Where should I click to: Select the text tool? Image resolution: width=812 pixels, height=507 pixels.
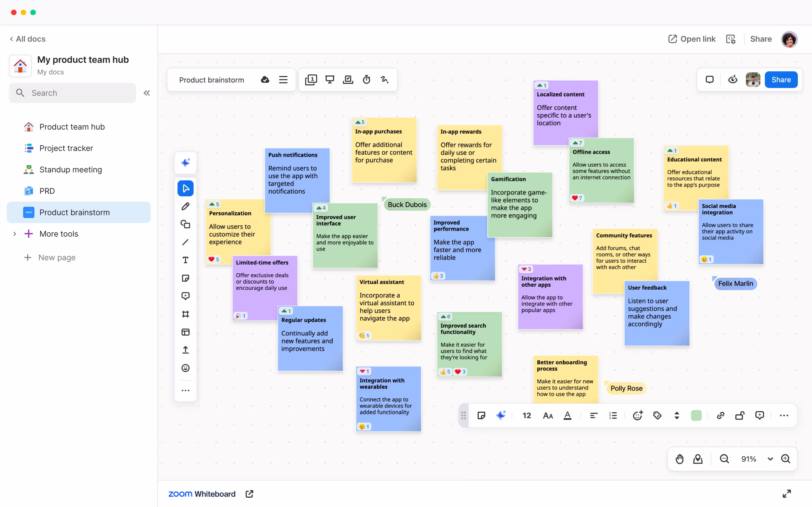point(185,260)
